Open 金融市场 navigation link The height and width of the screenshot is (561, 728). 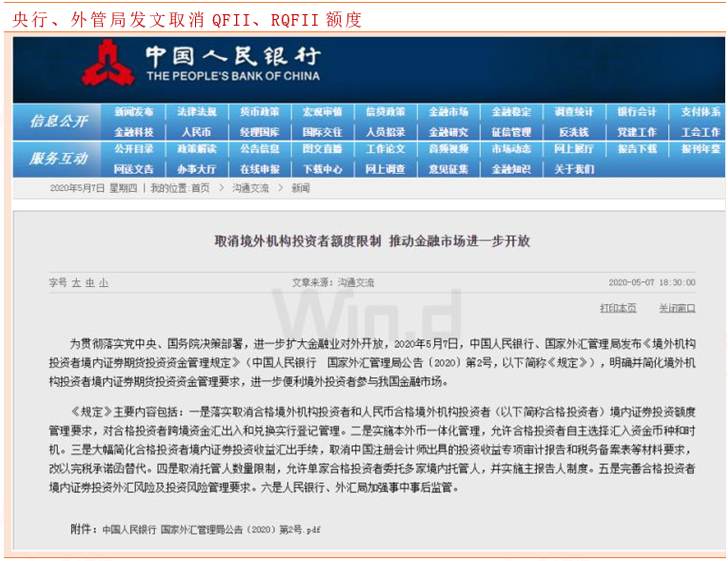pyautogui.click(x=448, y=112)
